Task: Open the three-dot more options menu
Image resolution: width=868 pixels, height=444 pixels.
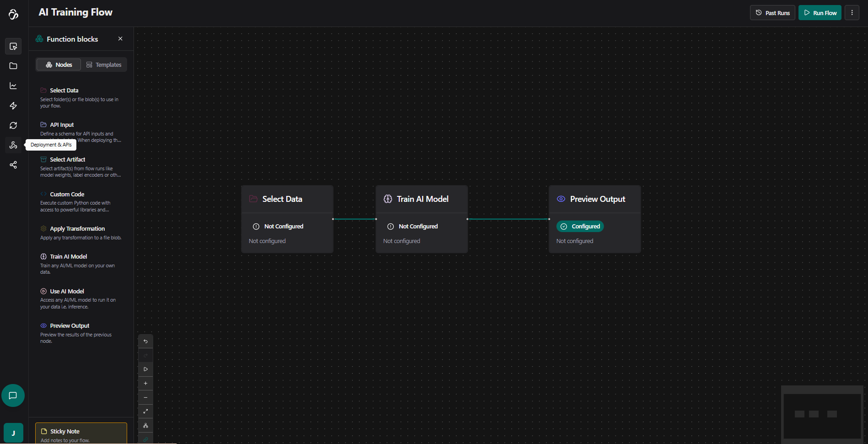Action: [x=852, y=13]
